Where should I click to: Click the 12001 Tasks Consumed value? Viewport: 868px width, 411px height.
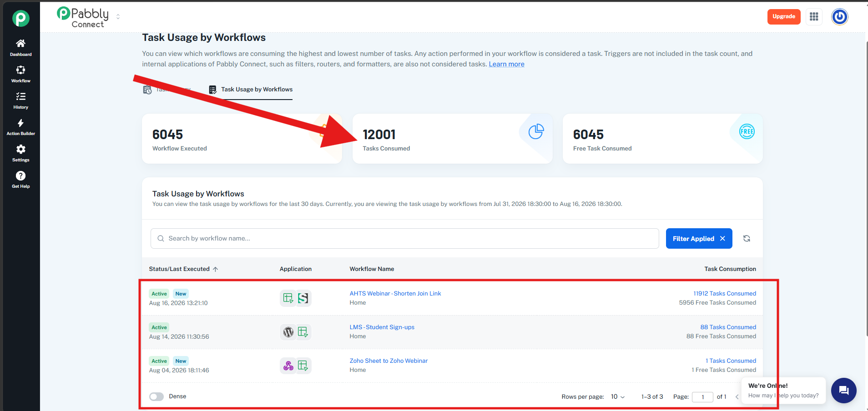click(379, 135)
